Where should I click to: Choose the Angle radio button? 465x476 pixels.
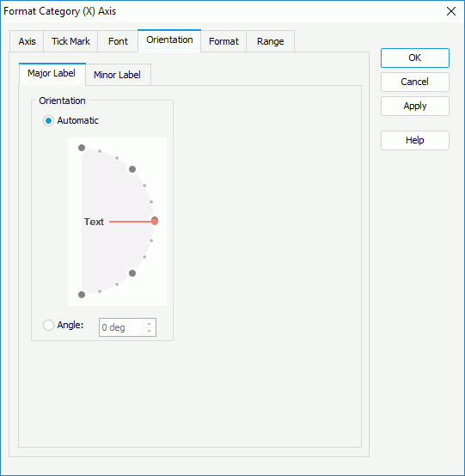click(x=48, y=326)
